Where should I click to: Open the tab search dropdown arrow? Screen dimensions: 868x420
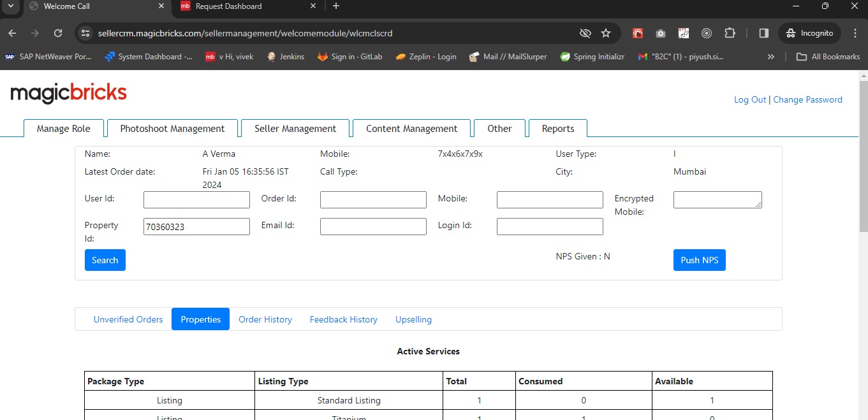11,6
